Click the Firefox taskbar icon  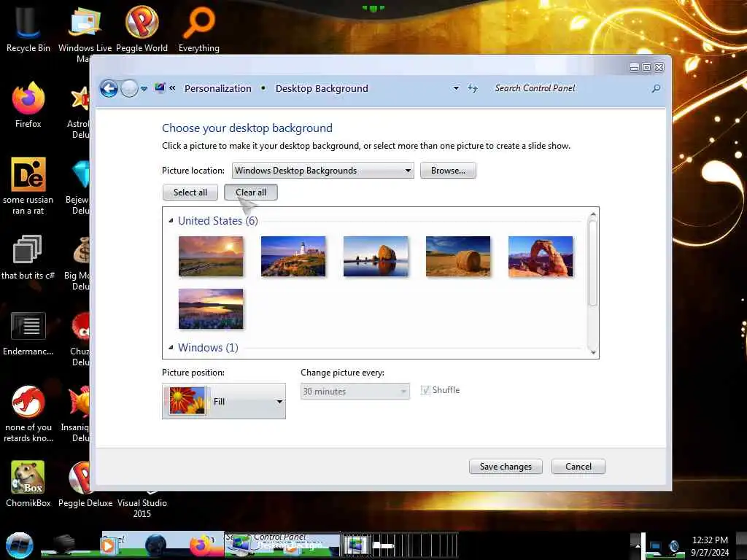(201, 545)
